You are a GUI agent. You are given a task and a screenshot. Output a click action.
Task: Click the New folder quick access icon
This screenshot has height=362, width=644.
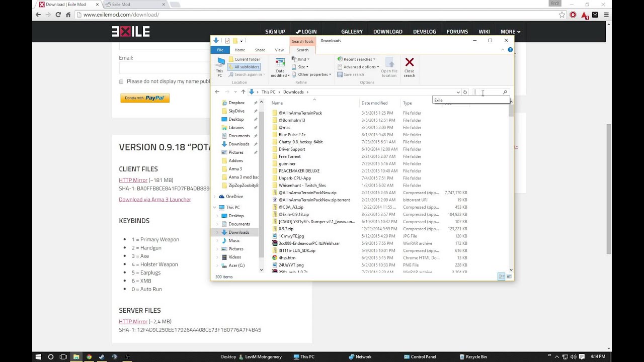[234, 41]
